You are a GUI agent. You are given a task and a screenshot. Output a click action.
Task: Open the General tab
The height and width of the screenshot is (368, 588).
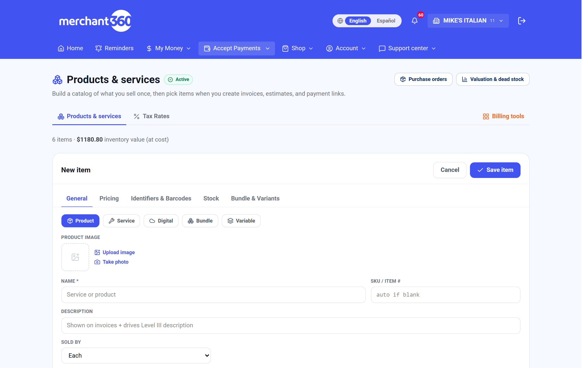77,198
